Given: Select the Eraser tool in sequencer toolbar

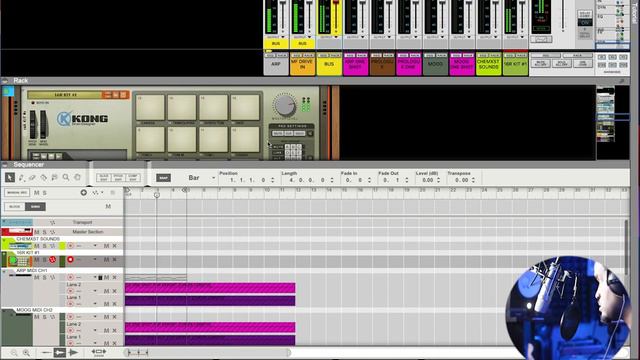Looking at the screenshot, I should click(x=32, y=178).
